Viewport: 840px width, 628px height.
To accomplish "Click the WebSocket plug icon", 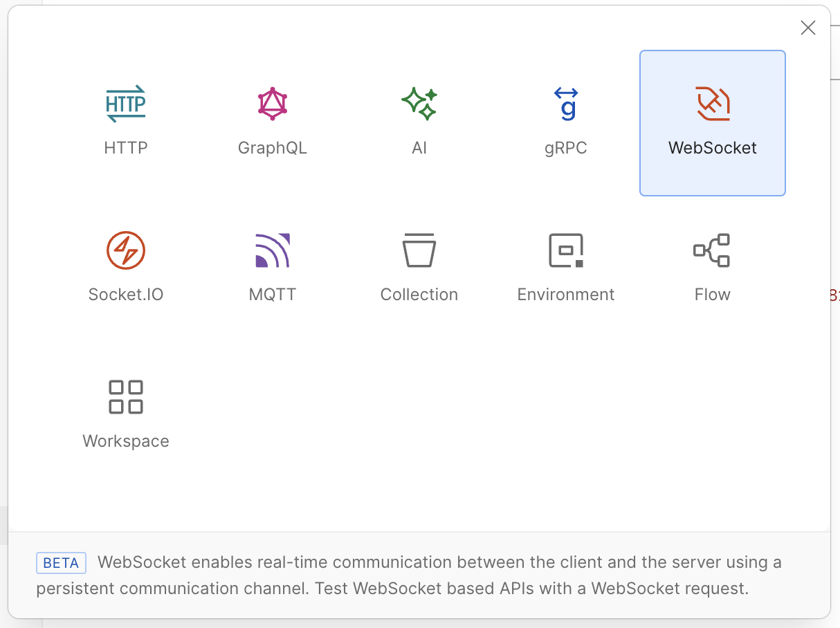I will (x=713, y=104).
